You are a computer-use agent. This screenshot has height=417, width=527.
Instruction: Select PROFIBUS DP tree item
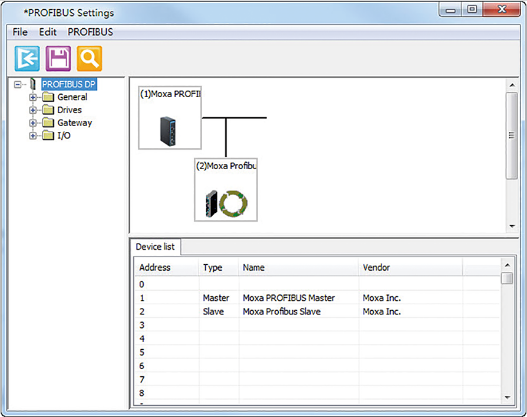69,84
